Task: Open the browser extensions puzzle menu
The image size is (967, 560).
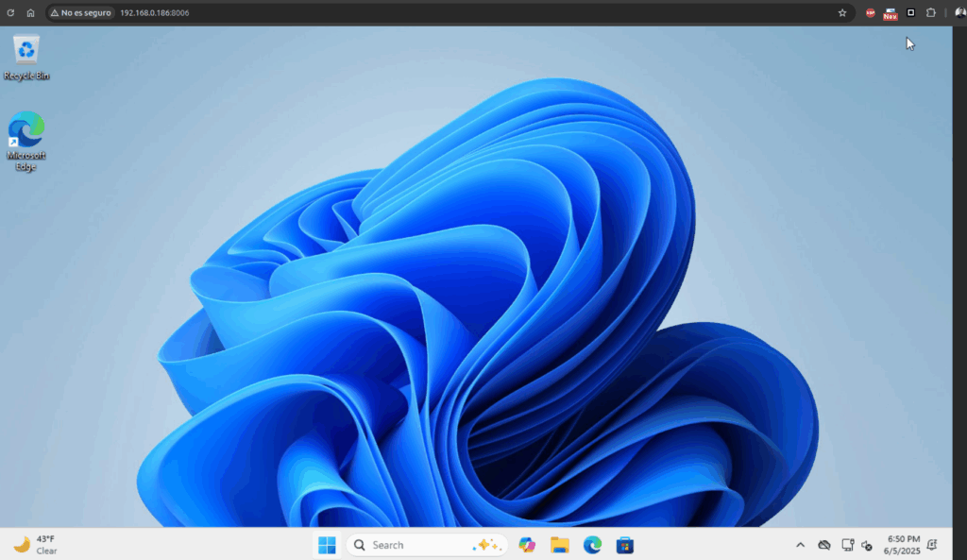Action: coord(931,12)
